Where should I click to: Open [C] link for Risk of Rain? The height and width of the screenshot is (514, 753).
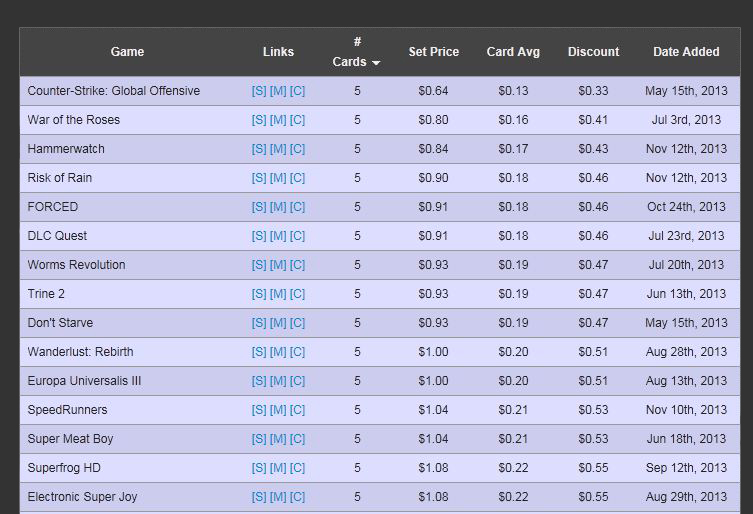(297, 178)
